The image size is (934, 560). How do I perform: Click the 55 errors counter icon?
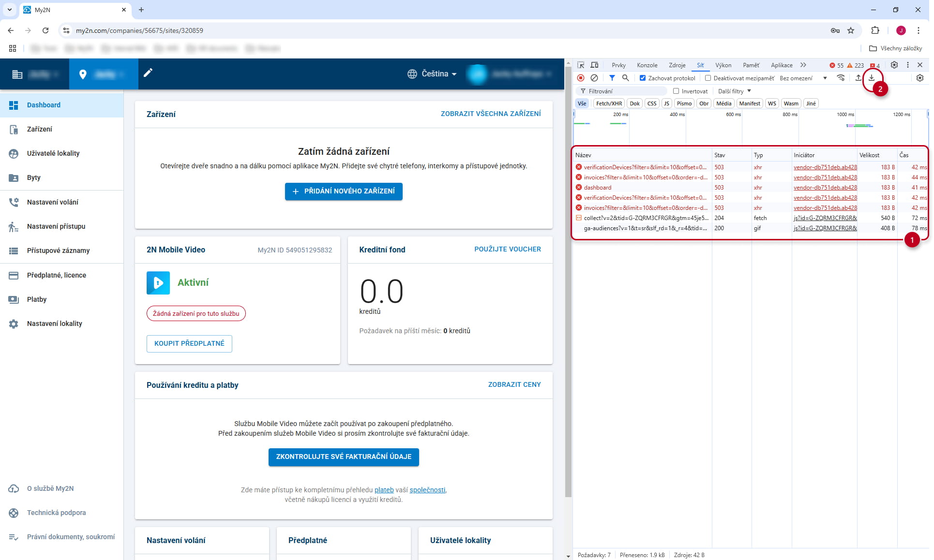(836, 65)
